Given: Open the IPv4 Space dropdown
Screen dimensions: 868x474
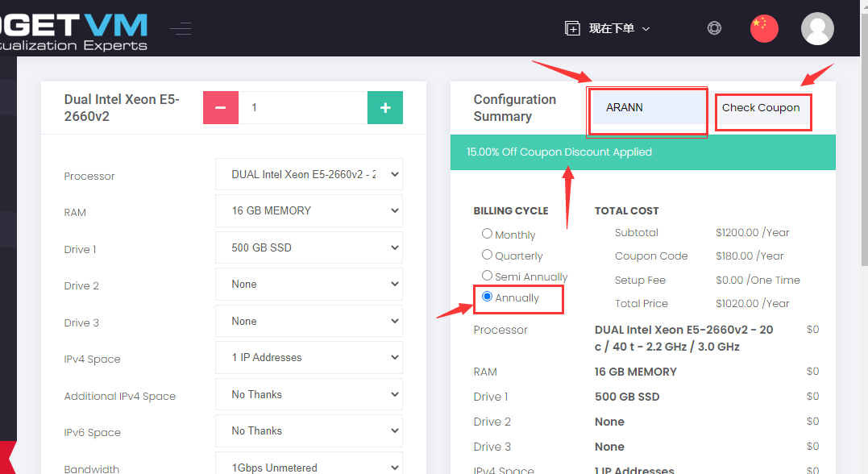Looking at the screenshot, I should point(309,358).
